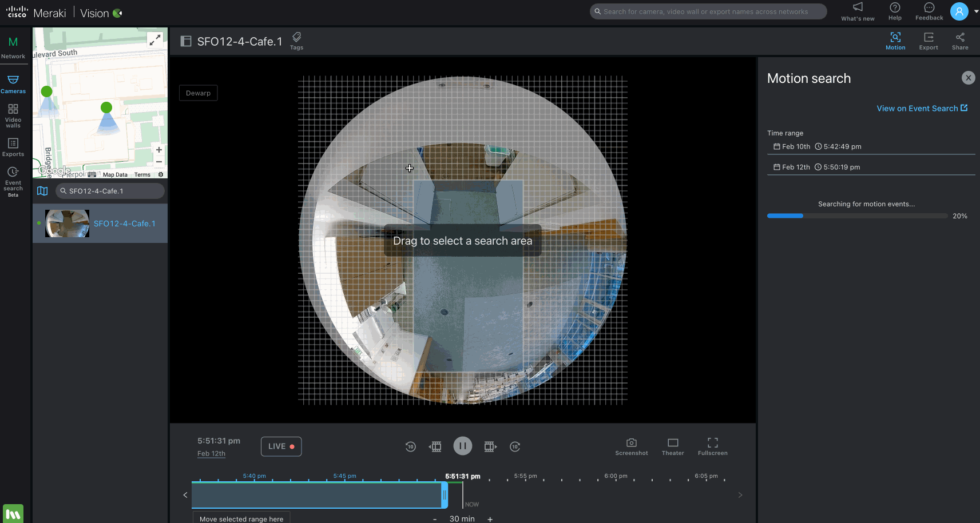
Task: Click the Move selected range here button
Action: 241,518
